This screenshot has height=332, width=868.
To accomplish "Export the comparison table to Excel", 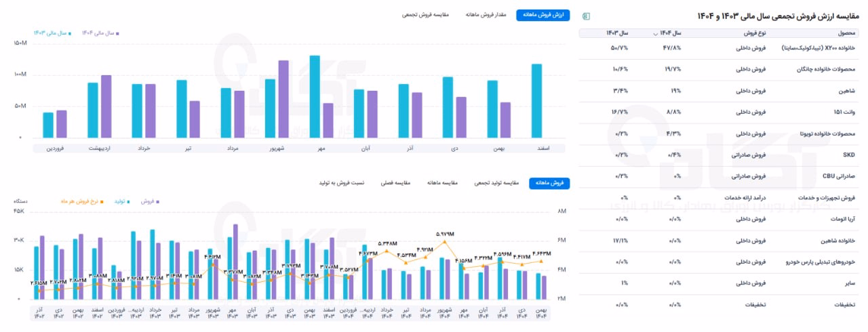I will (x=587, y=16).
